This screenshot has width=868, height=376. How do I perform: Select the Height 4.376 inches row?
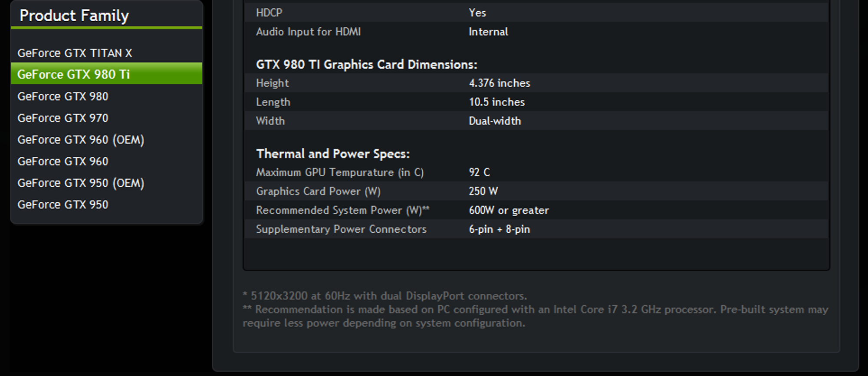point(536,83)
